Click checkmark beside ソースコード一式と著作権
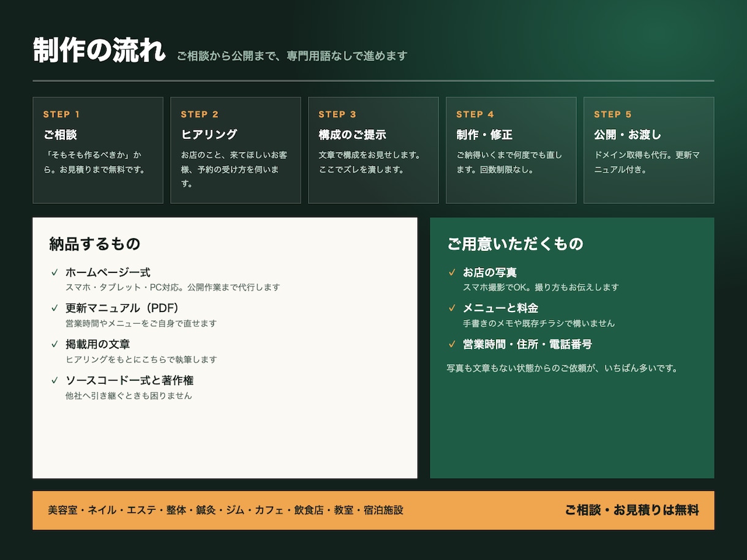 tap(54, 381)
